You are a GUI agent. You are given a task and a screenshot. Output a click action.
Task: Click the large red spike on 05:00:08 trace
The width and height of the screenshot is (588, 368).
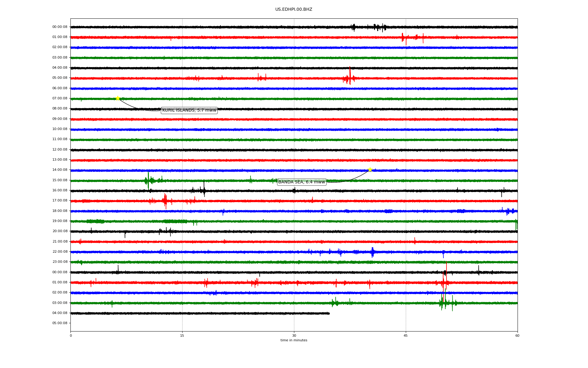(x=350, y=75)
